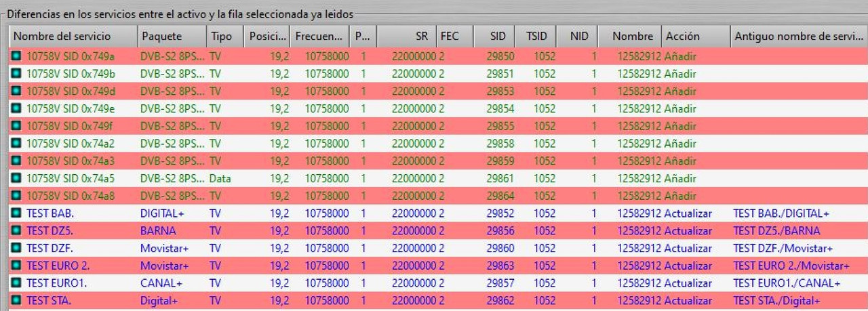
Task: Select the TEST STA. service name
Action: [x=49, y=301]
